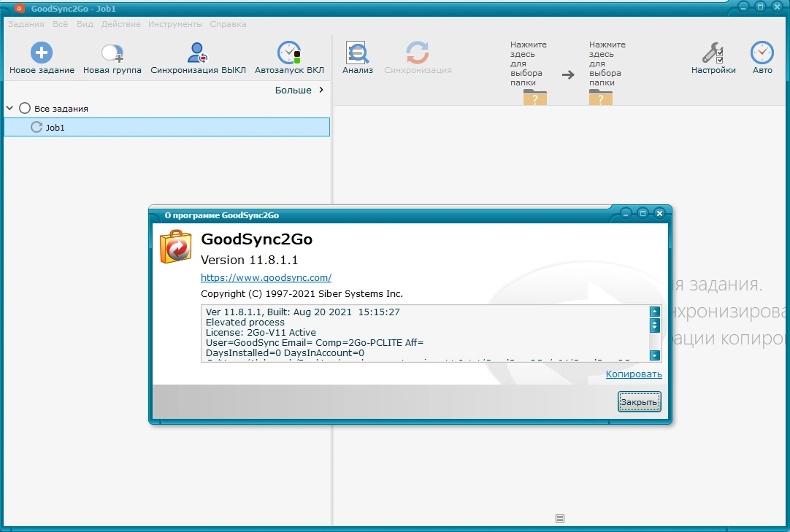Click the 'Elevated process' line
This screenshot has width=790, height=532.
(245, 323)
